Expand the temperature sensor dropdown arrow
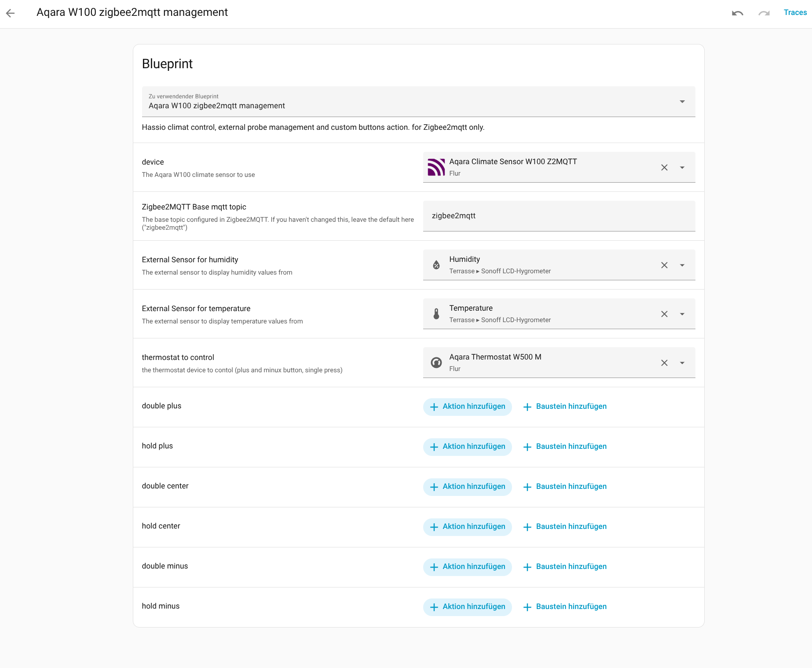The image size is (812, 668). [x=682, y=314]
